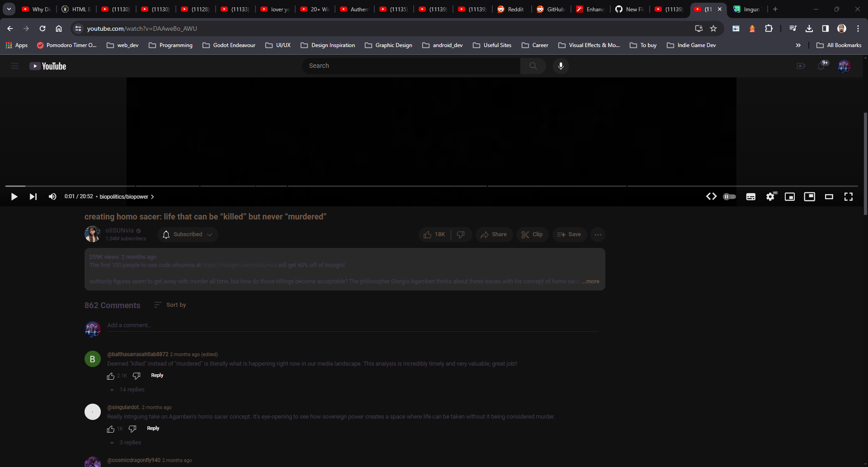Expand the description with ...more
The width and height of the screenshot is (868, 467).
click(x=590, y=281)
